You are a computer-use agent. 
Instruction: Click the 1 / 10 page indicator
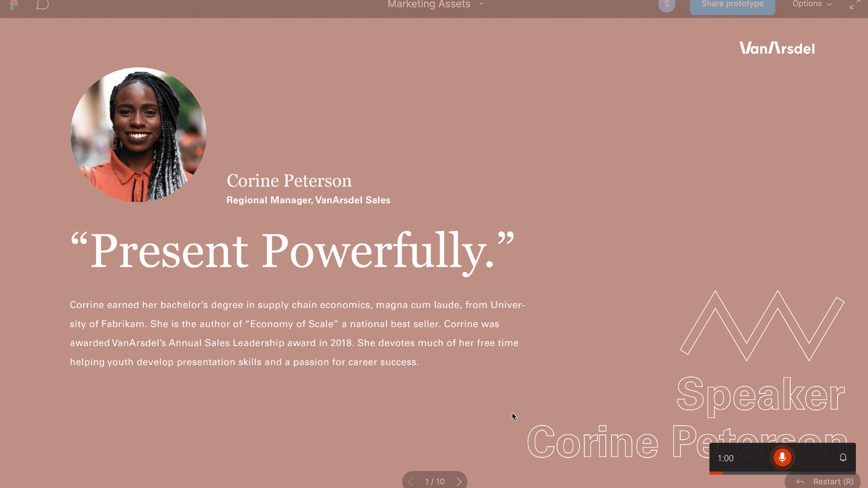pos(434,481)
